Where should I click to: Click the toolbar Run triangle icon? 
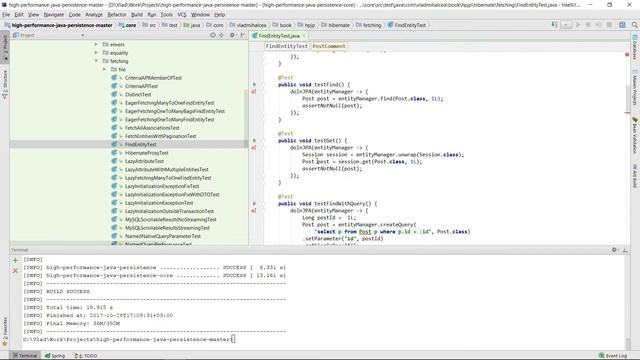pyautogui.click(x=578, y=25)
